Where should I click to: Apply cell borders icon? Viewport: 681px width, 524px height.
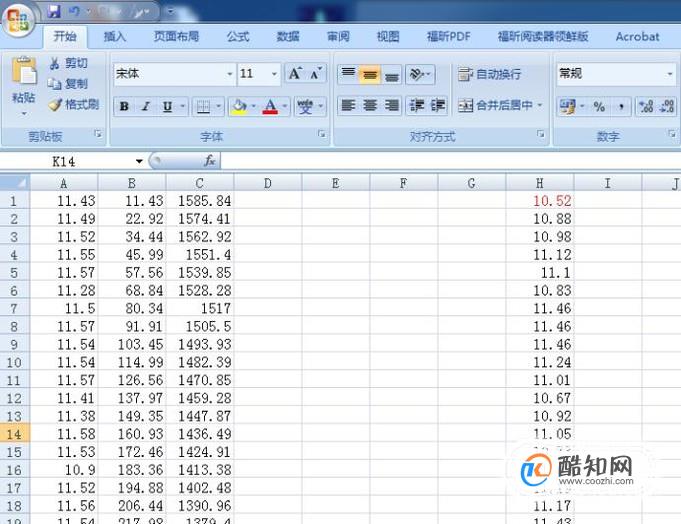click(x=203, y=106)
